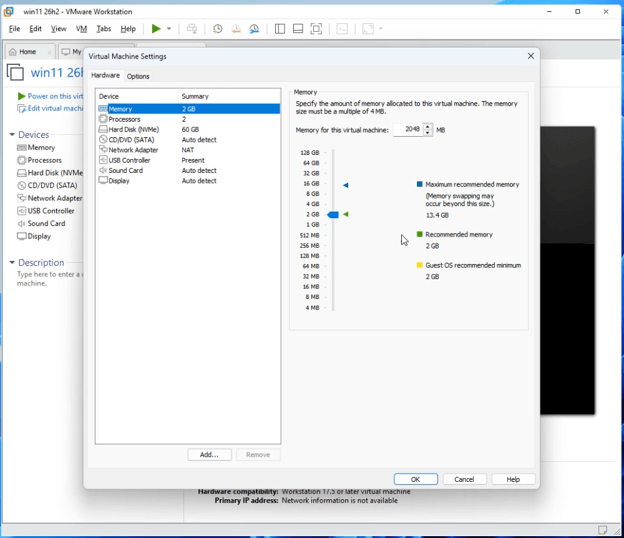
Task: Select Network Adapter row in settings list
Action: (x=189, y=150)
